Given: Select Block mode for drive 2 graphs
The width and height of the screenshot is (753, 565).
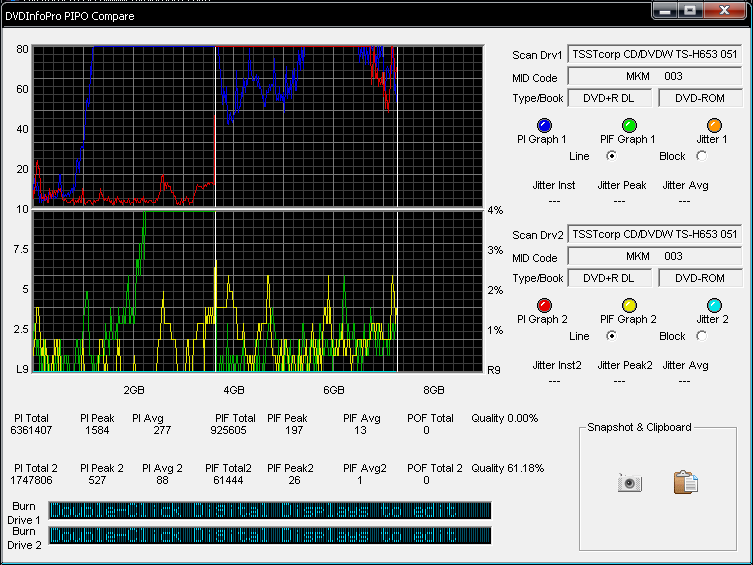Looking at the screenshot, I should (701, 335).
